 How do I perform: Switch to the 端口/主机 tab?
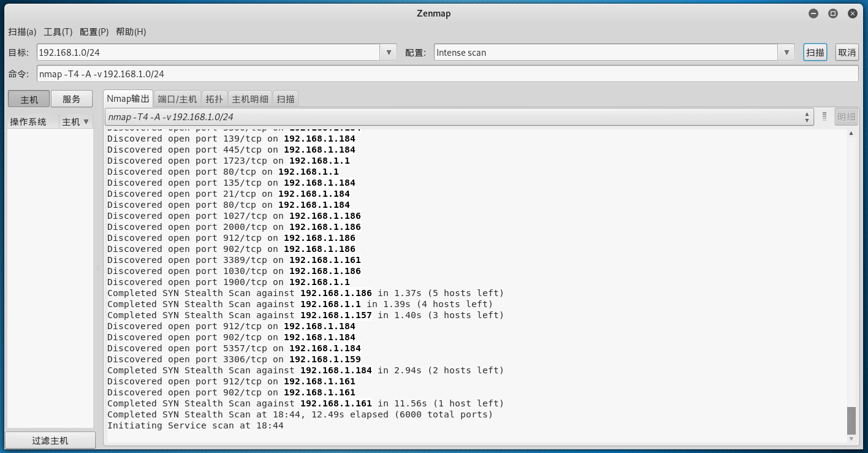(x=177, y=99)
